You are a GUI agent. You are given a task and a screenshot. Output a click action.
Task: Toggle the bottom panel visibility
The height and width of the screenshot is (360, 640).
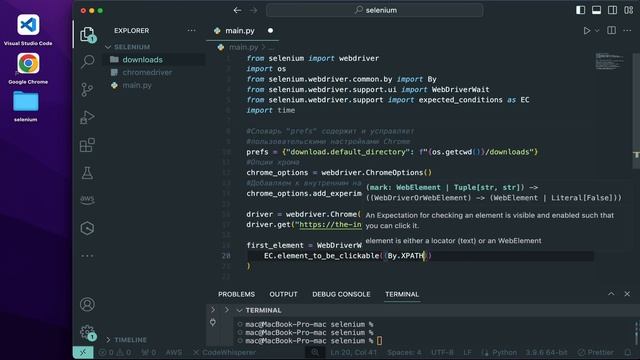[x=596, y=10]
